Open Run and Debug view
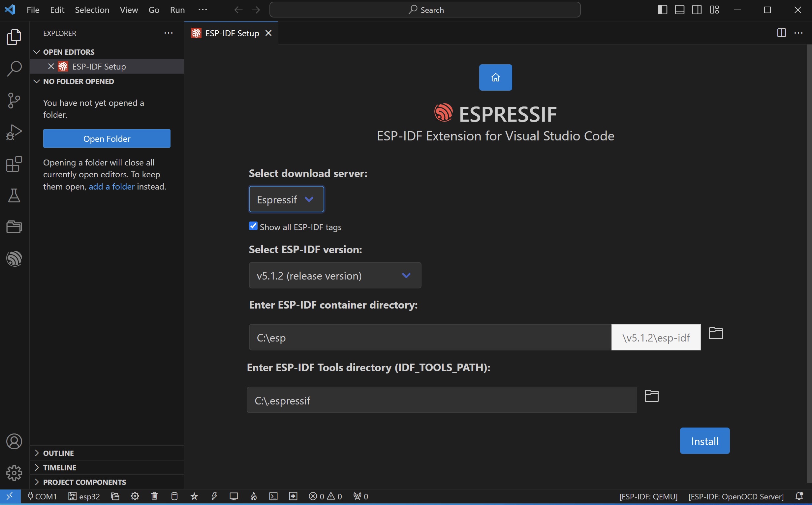 point(14,132)
